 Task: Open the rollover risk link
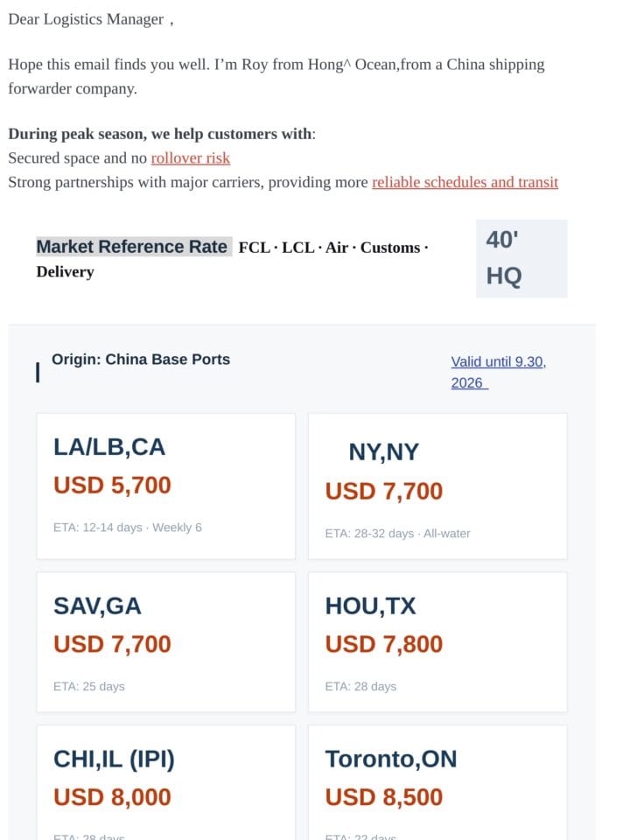[190, 158]
